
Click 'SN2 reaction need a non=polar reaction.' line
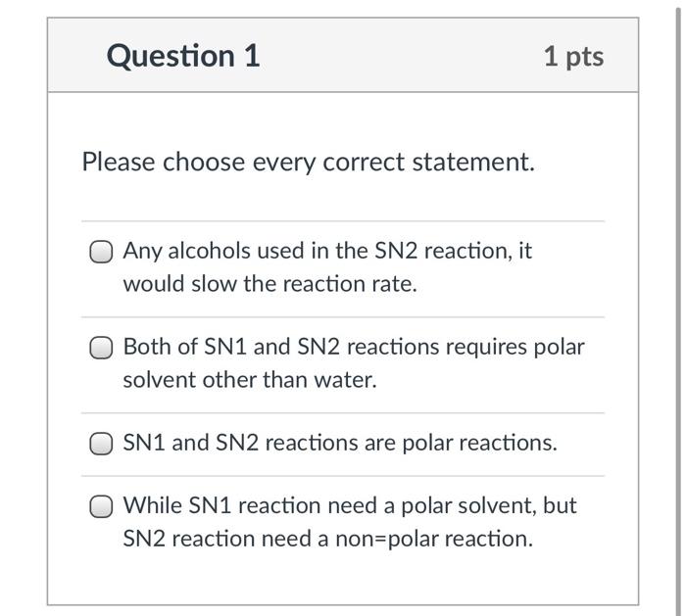pos(327,539)
